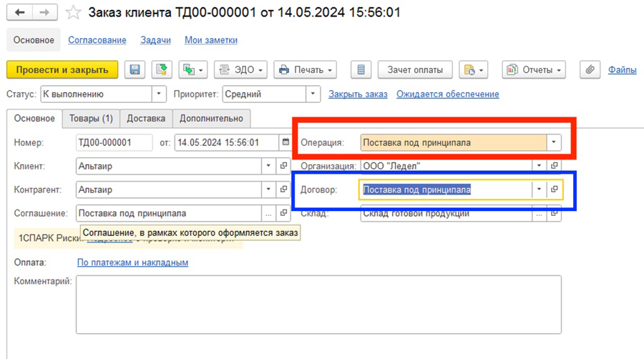Open the Печать menu
The height and width of the screenshot is (359, 644).
click(x=306, y=69)
